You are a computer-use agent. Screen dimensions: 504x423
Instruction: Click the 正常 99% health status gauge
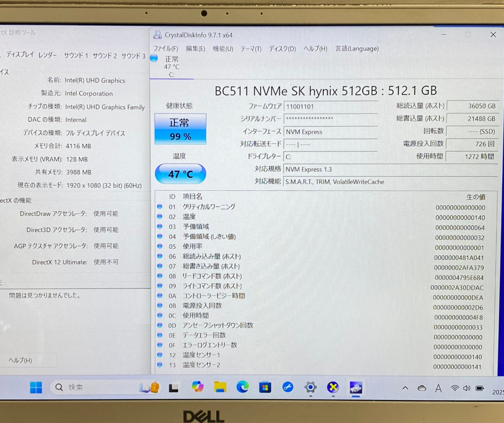[x=180, y=129]
